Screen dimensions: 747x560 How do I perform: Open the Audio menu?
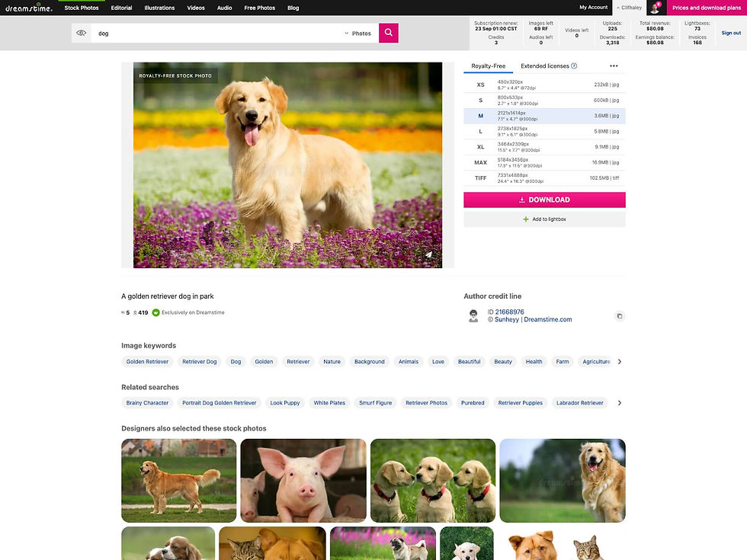pyautogui.click(x=224, y=8)
